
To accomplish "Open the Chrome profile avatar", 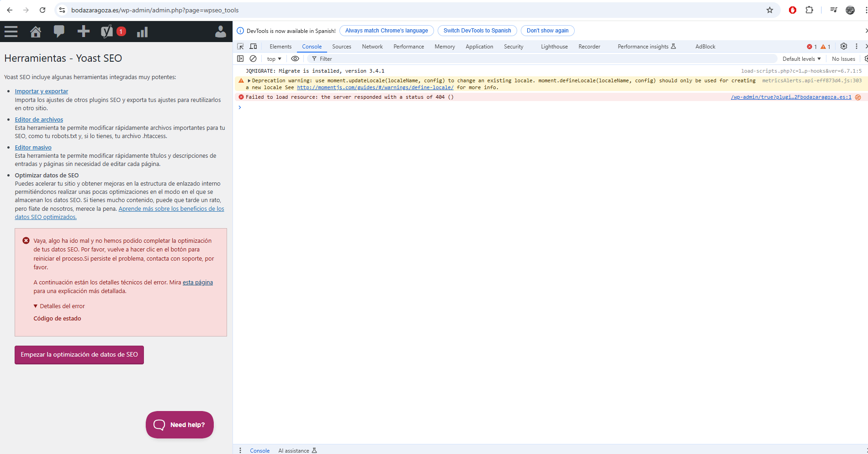I will tap(850, 10).
